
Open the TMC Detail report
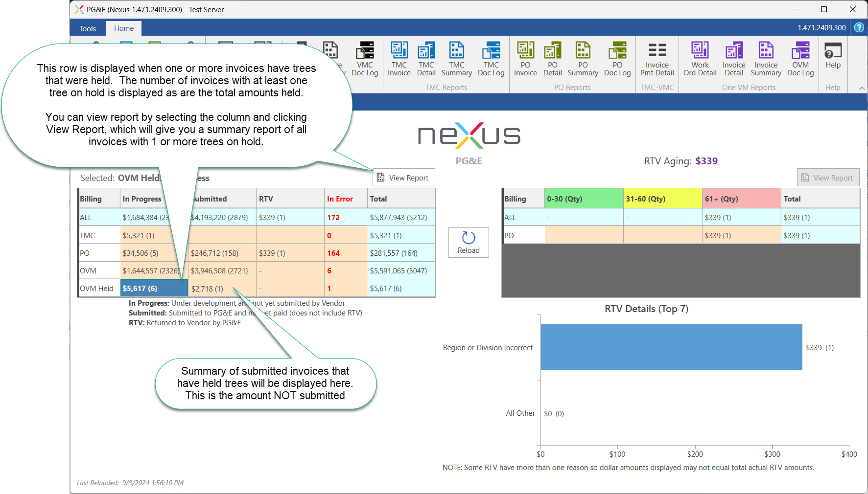click(x=426, y=59)
